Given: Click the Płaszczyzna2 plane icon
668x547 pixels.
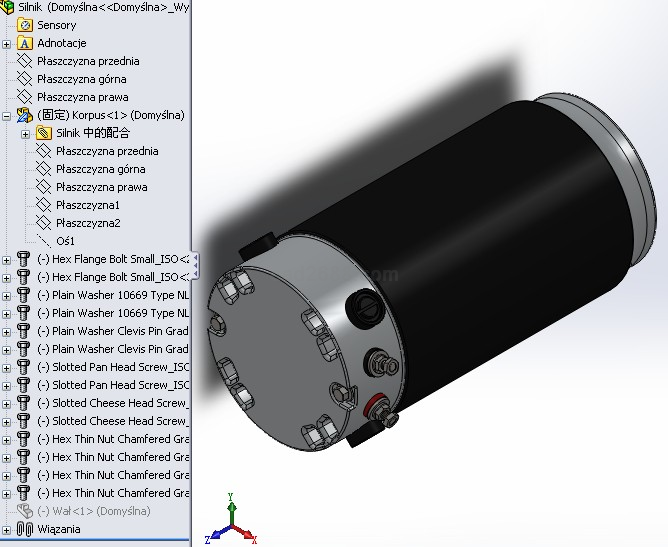Looking at the screenshot, I should tap(43, 223).
